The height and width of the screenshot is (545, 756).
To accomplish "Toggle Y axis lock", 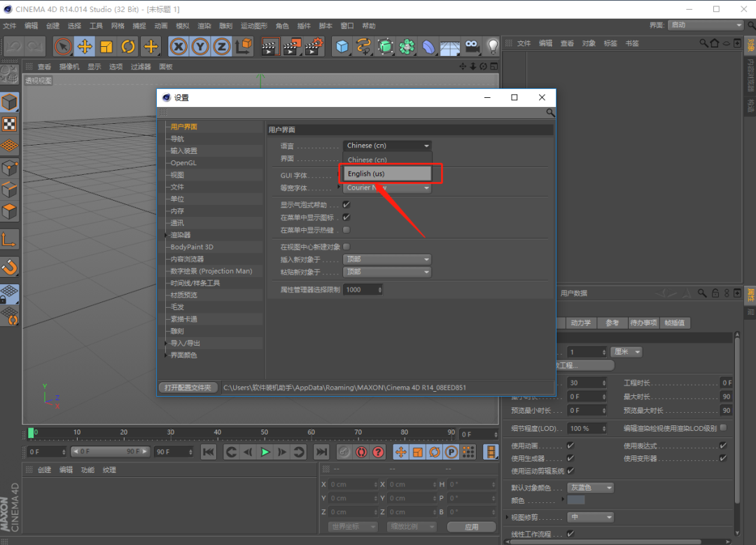I will 200,47.
